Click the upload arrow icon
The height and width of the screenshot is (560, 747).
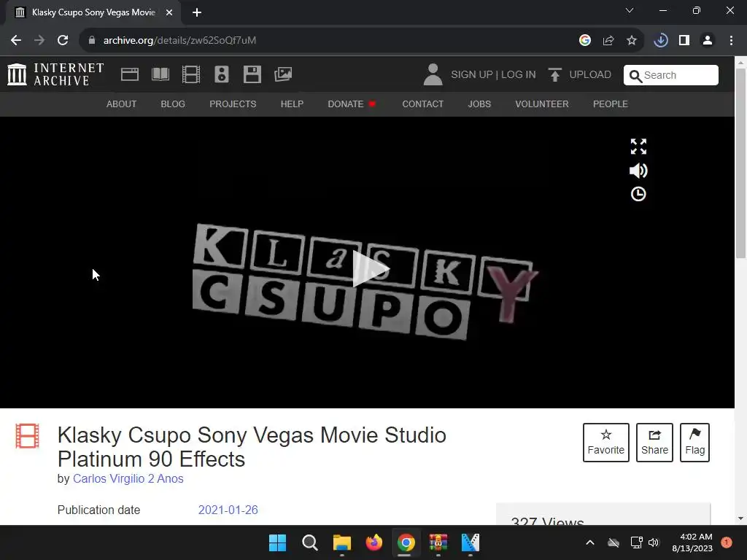click(x=554, y=75)
